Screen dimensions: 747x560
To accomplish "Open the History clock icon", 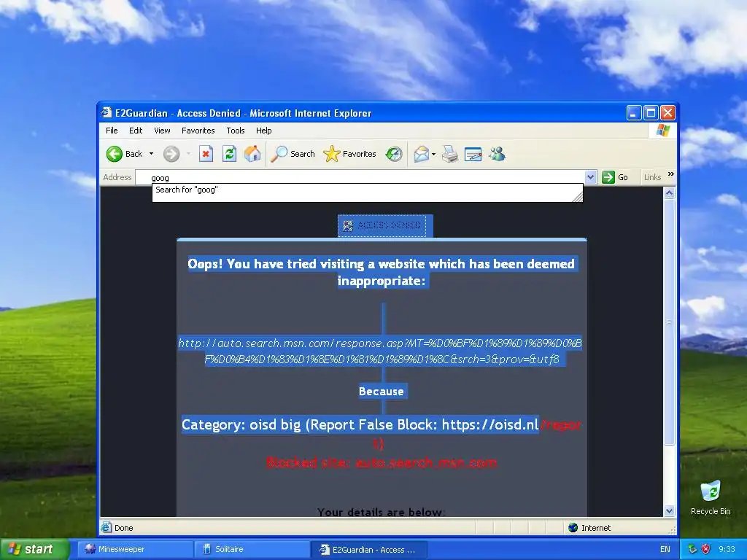I will (394, 154).
